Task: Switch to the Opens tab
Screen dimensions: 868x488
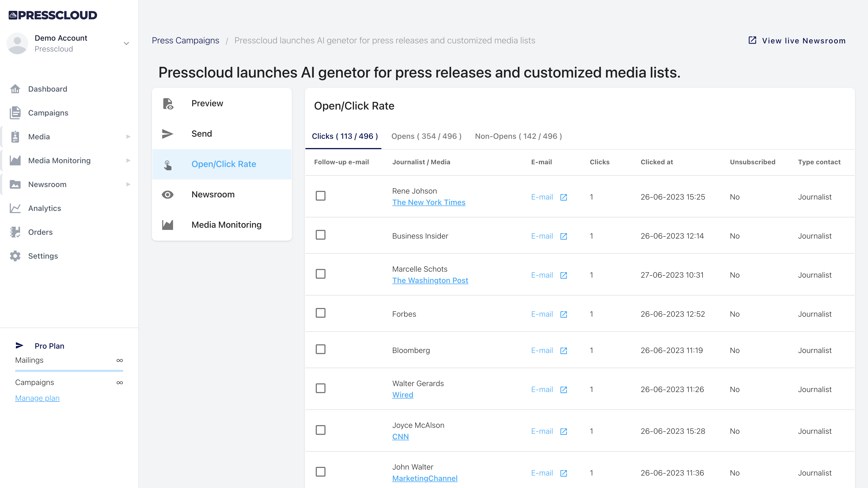Action: click(x=426, y=136)
